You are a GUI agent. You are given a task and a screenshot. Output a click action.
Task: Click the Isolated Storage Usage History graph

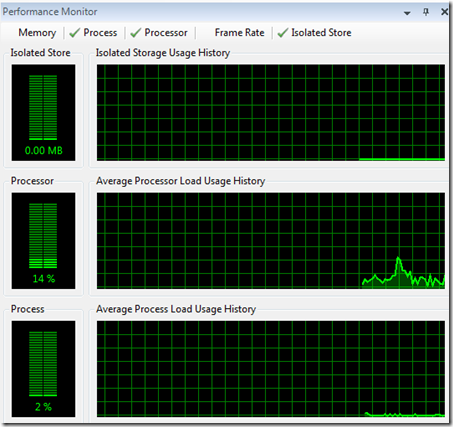click(x=271, y=113)
